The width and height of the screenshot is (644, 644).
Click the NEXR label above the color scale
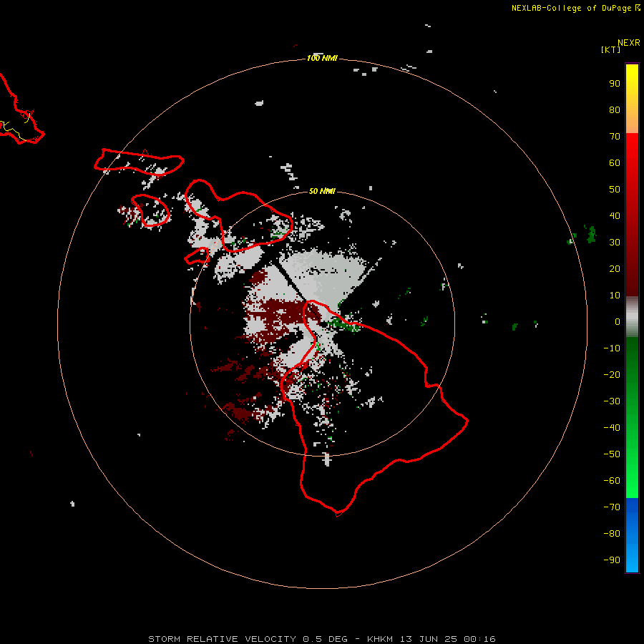click(628, 43)
